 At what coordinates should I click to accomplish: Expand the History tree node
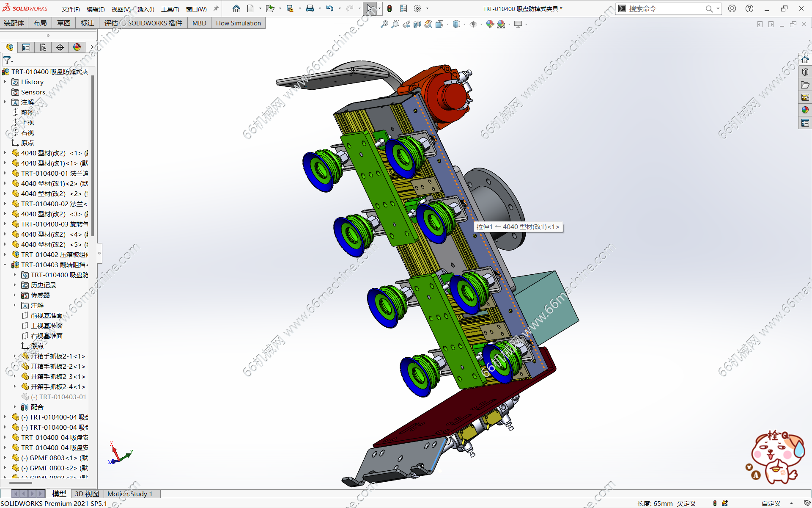(x=5, y=82)
